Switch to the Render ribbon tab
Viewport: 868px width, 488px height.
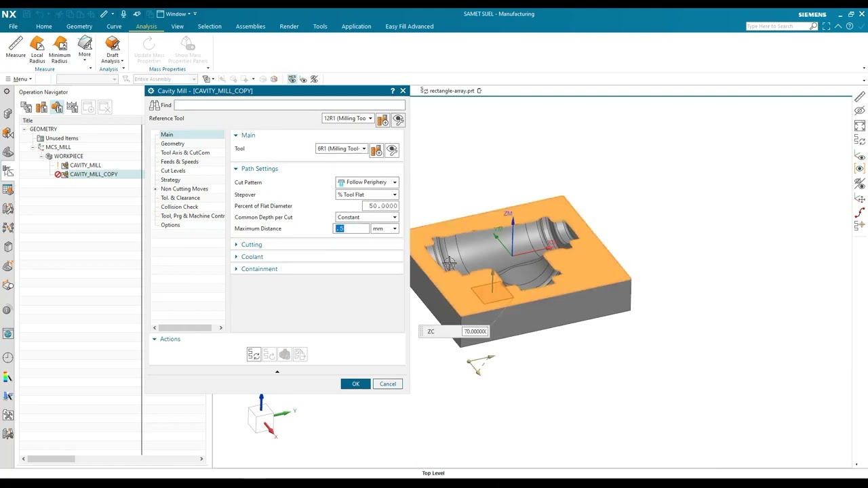(289, 26)
